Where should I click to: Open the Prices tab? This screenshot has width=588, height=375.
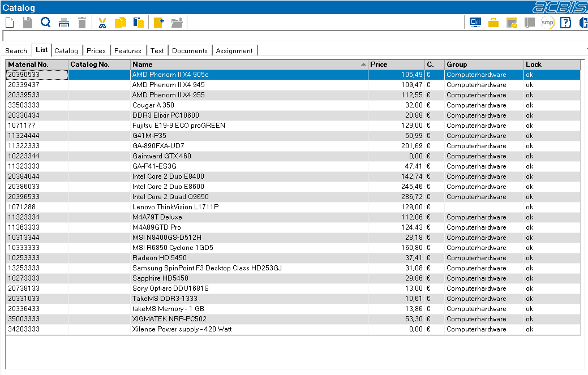(96, 50)
